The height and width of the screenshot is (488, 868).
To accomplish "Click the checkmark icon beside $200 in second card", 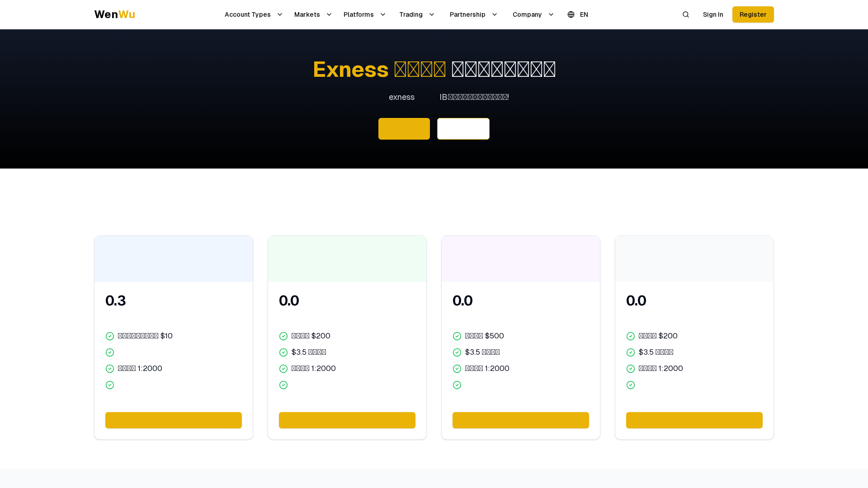I will (x=283, y=336).
